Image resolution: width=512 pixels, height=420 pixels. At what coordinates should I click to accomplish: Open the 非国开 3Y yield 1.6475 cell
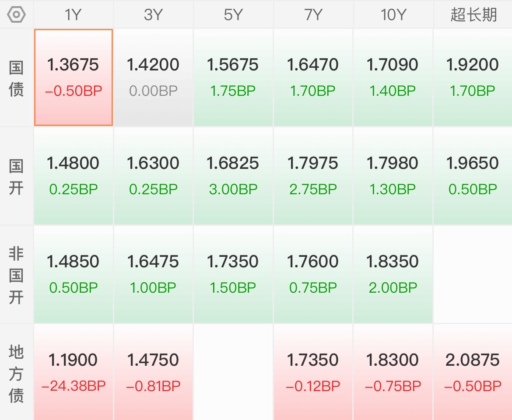pyautogui.click(x=153, y=274)
